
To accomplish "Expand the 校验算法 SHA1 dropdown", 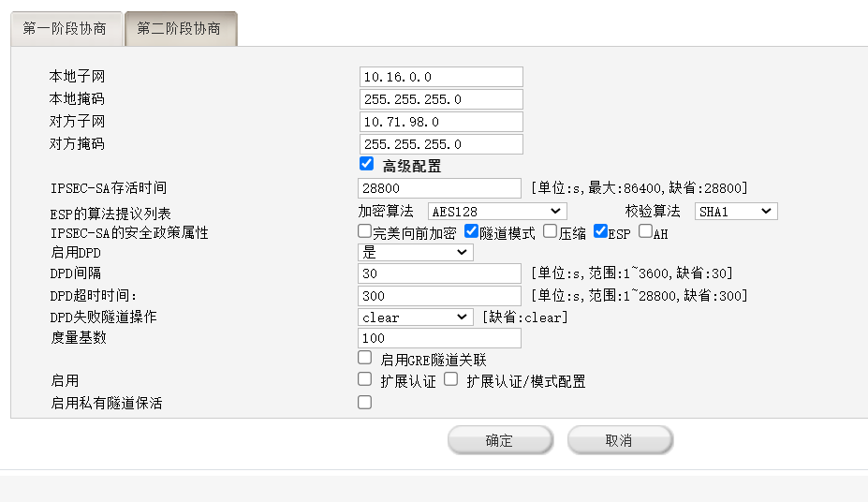I will [736, 212].
